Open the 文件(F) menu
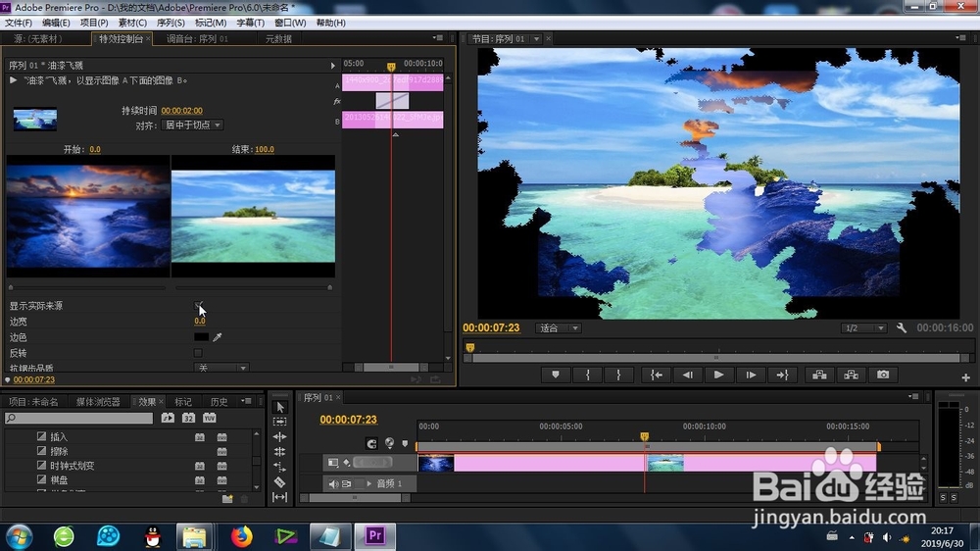 (18, 23)
